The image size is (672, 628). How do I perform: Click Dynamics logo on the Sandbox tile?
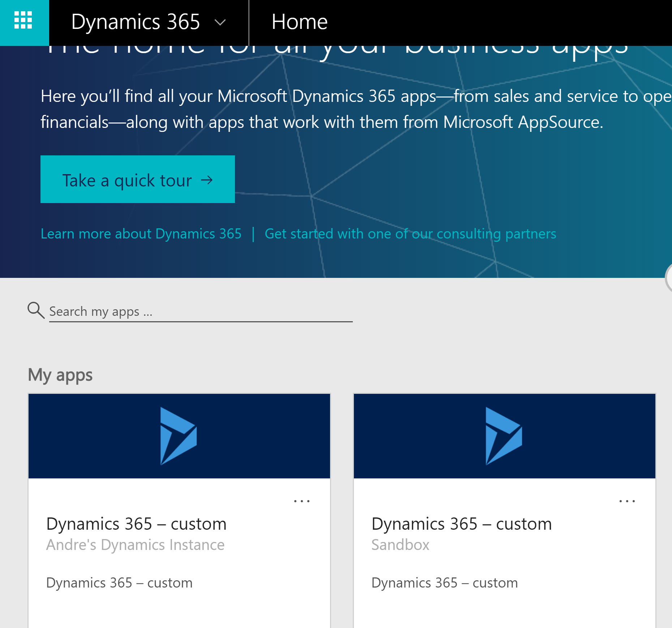pyautogui.click(x=504, y=436)
